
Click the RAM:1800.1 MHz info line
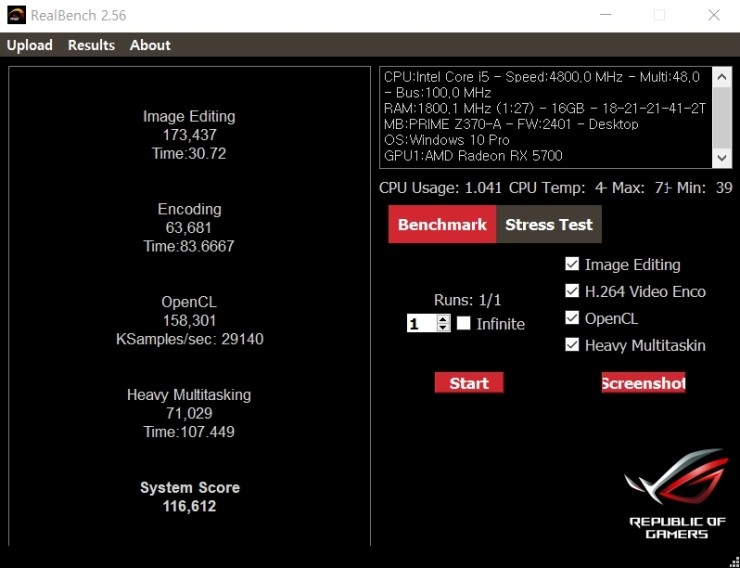(x=545, y=109)
